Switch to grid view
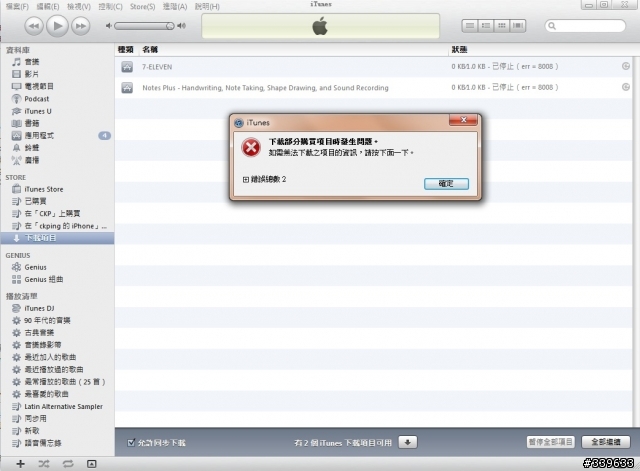Image resolution: width=640 pixels, height=471 pixels. (502, 26)
